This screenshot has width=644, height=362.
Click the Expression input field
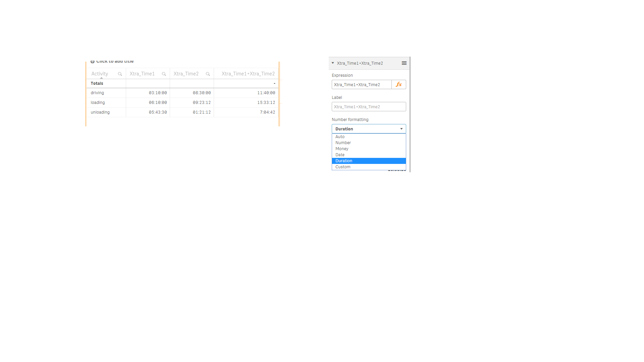[361, 84]
